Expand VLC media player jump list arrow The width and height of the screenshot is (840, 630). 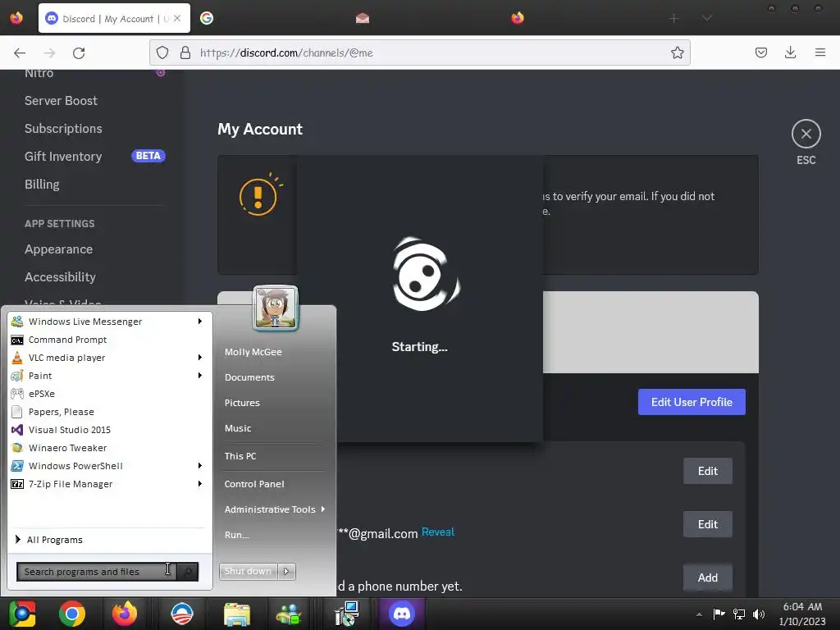click(200, 358)
